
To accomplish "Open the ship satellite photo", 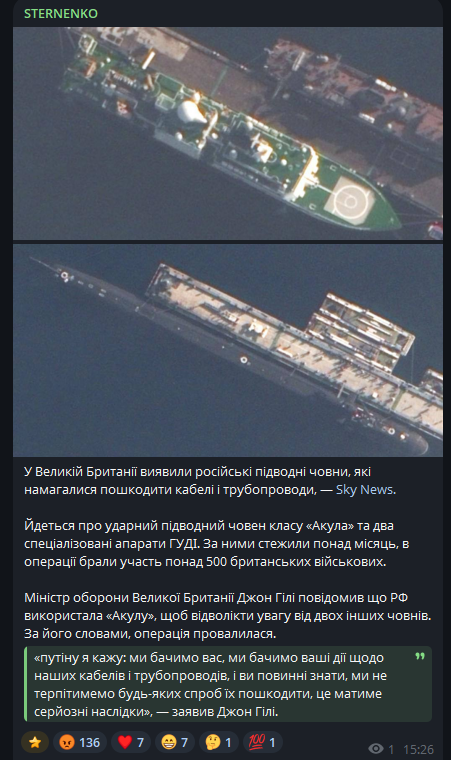I will click(228, 133).
